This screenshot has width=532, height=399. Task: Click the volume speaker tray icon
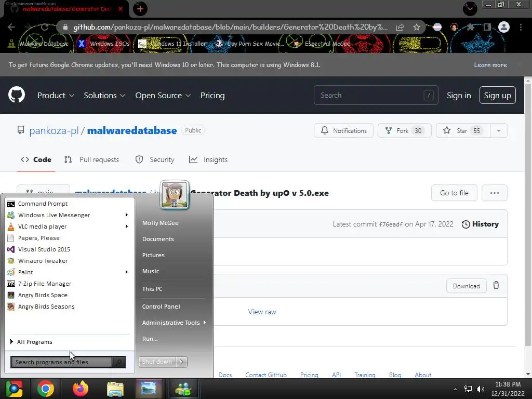[x=481, y=389]
